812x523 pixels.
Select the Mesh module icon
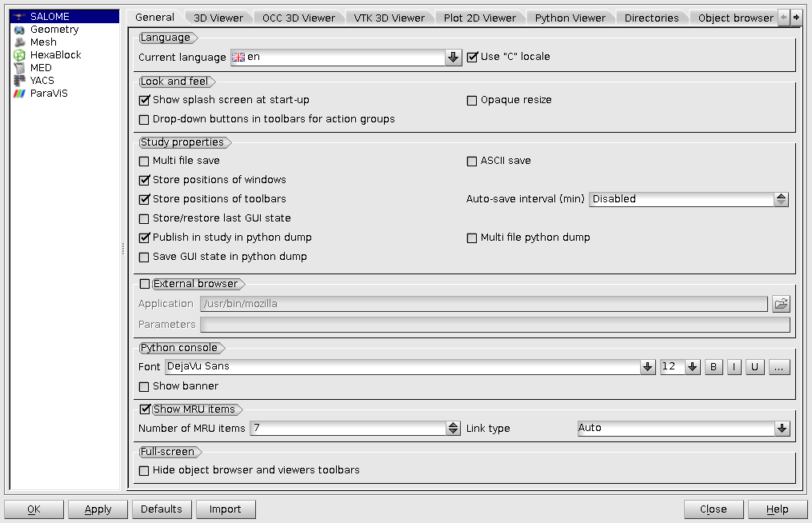click(19, 42)
